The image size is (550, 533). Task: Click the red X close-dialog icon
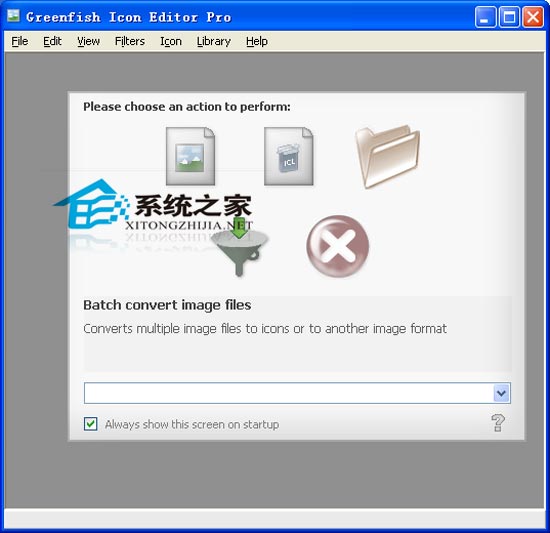tap(337, 246)
